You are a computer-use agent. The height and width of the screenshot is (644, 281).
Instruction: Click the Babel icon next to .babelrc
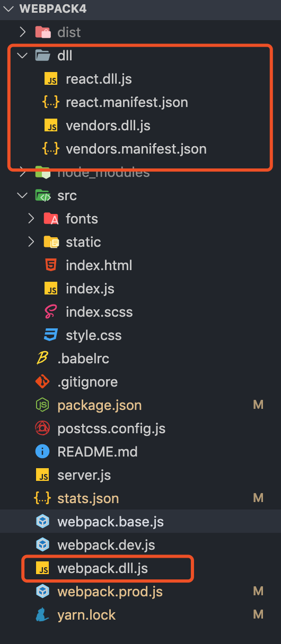click(x=42, y=359)
